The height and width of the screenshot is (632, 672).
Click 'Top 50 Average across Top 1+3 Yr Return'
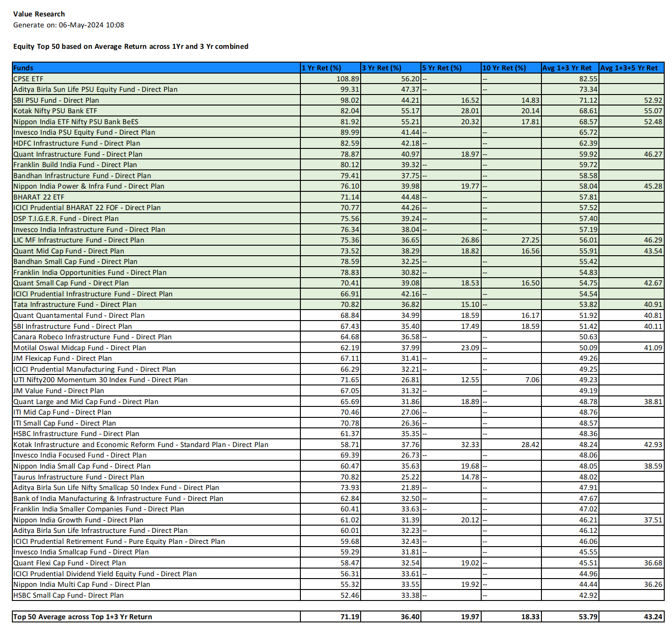click(83, 617)
